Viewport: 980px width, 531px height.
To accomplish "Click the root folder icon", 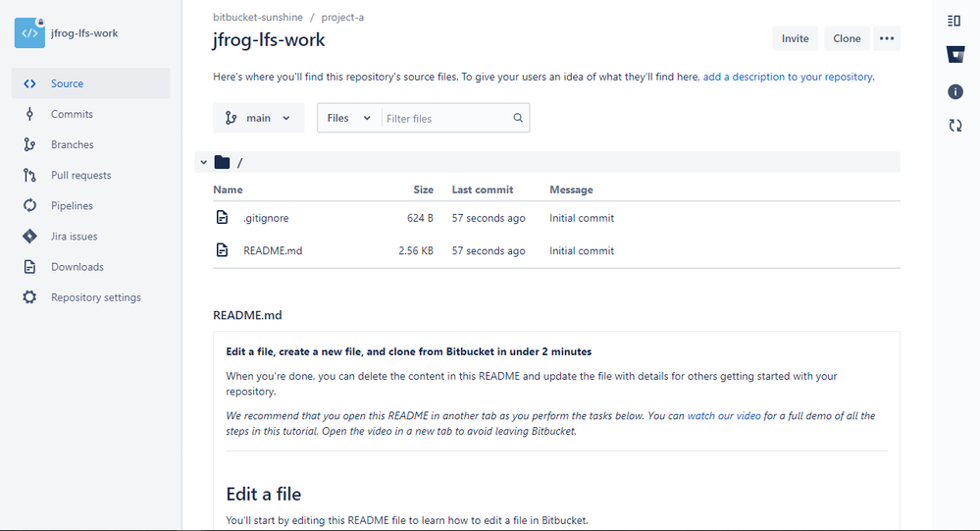I will [222, 163].
